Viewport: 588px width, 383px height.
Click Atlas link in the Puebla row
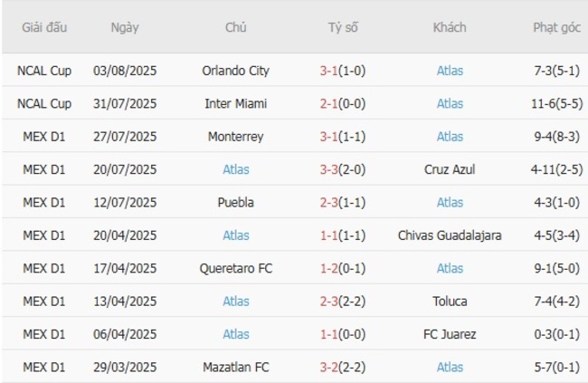point(450,202)
